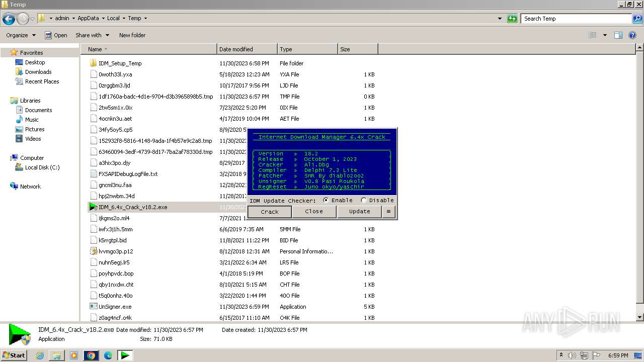Open Windows Explorer taskbar icon
644x362 pixels.
point(57,355)
